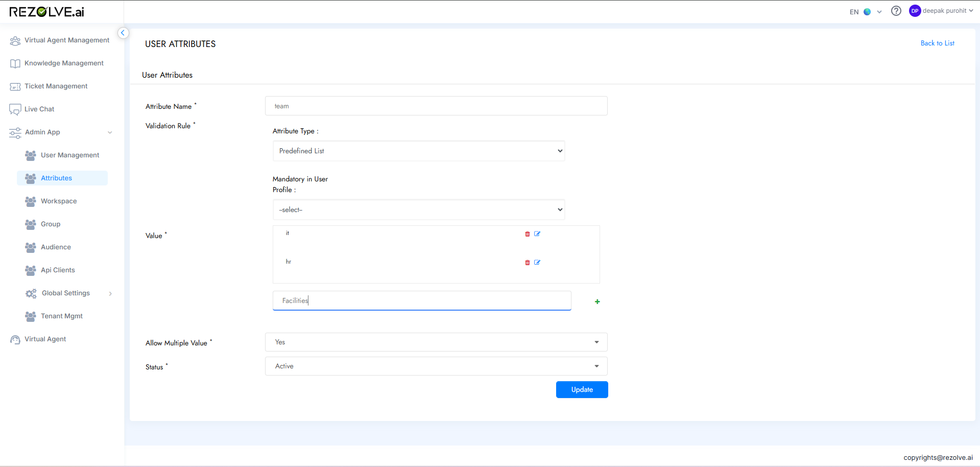Image resolution: width=980 pixels, height=467 pixels.
Task: Click the globe language icon
Action: click(x=867, y=12)
